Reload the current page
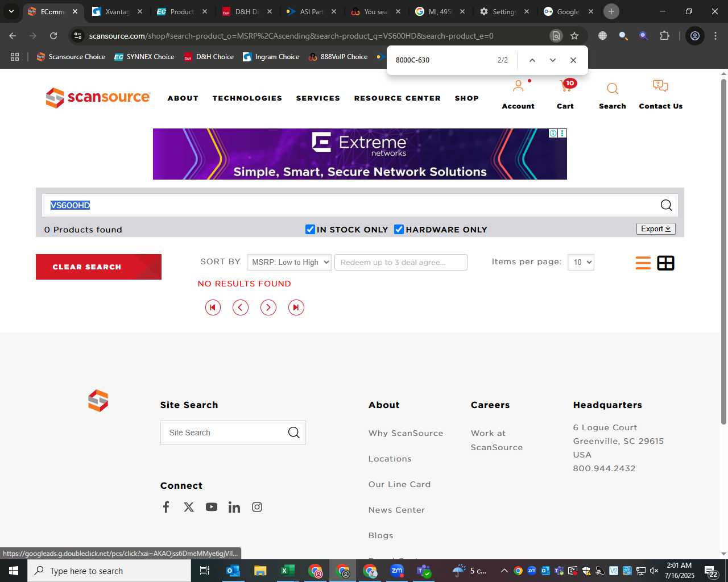The height and width of the screenshot is (582, 728). (x=53, y=36)
